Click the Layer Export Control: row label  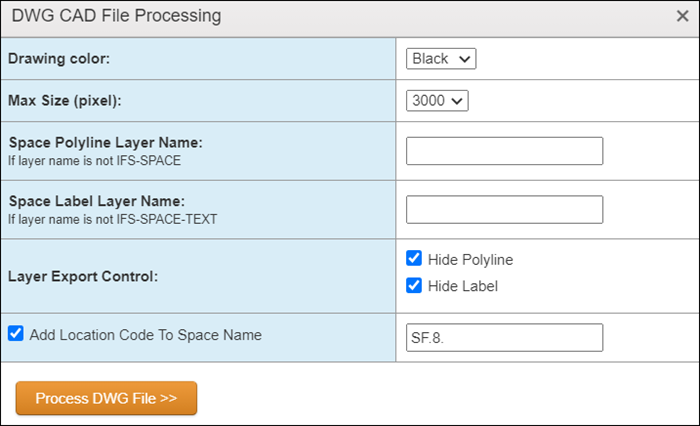[83, 276]
